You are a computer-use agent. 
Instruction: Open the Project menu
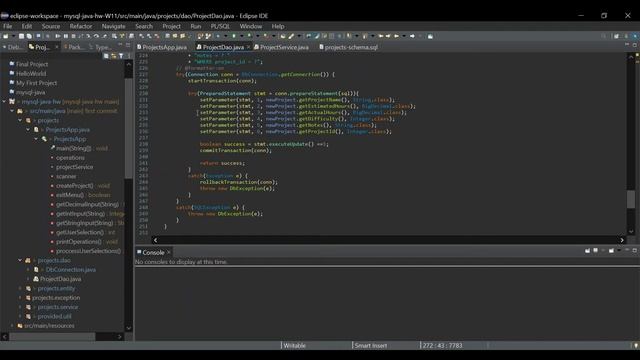coord(171,26)
